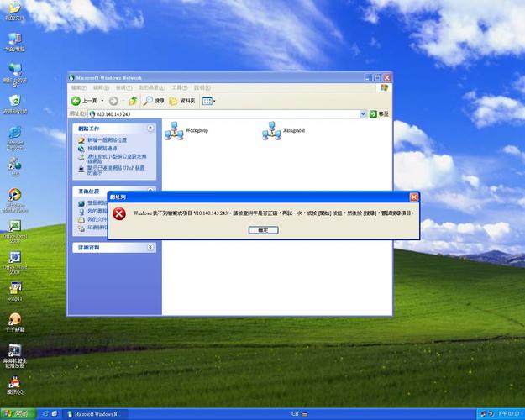Viewport: 525px width, 420px height.
Task: Open the media player shortcut above 騰訊QQ
Action: pos(15,355)
